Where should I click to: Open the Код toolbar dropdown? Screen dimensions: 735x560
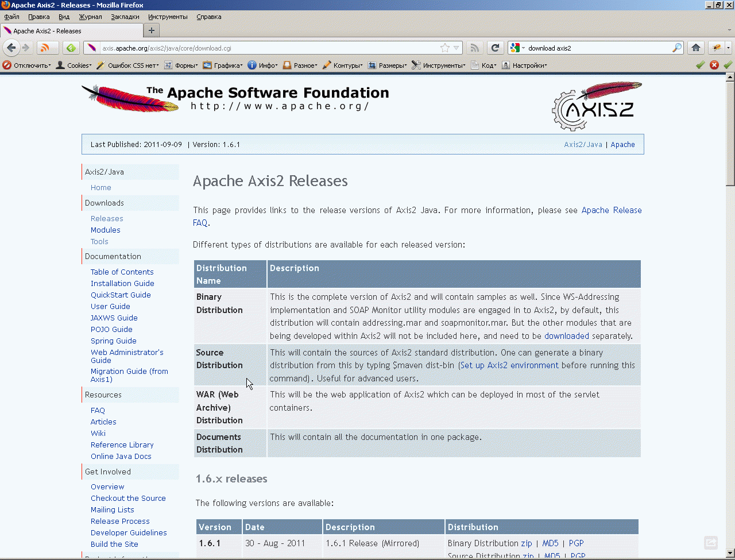483,65
